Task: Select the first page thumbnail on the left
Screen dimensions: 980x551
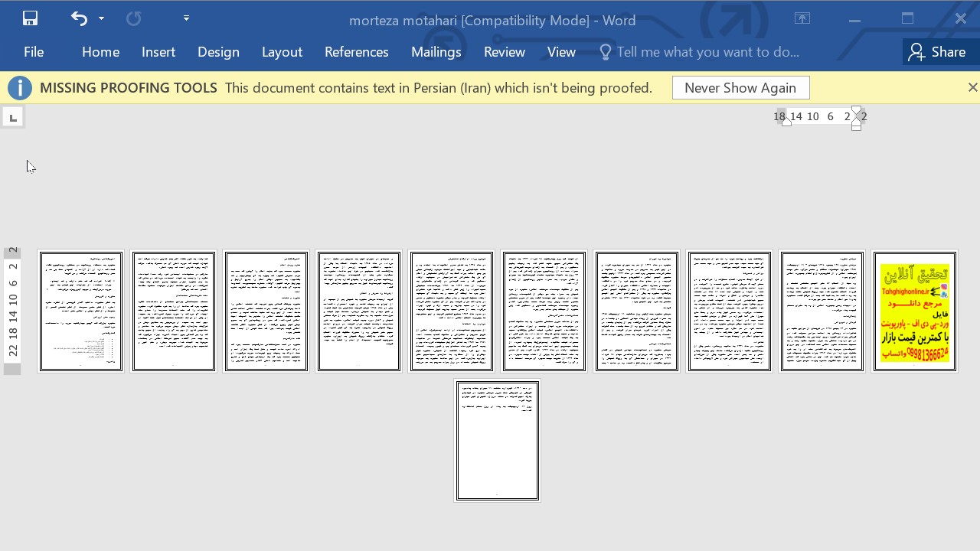Action: pyautogui.click(x=81, y=311)
